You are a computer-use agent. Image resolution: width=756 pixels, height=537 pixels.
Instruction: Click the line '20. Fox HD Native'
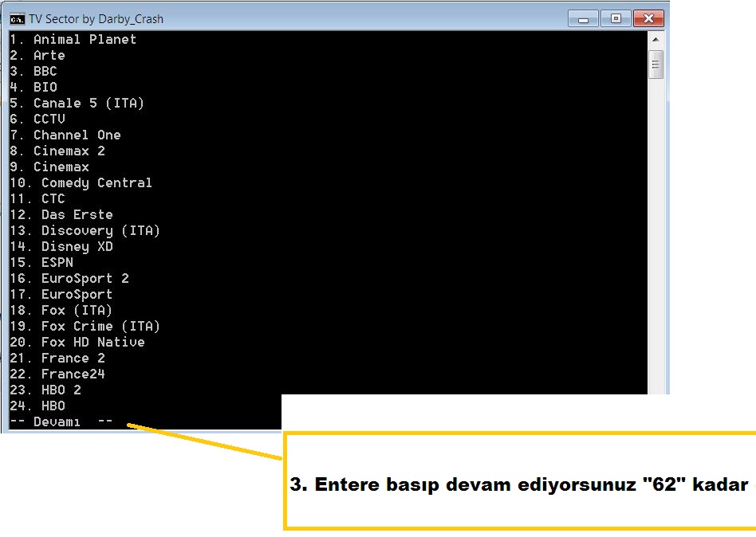pyautogui.click(x=77, y=342)
